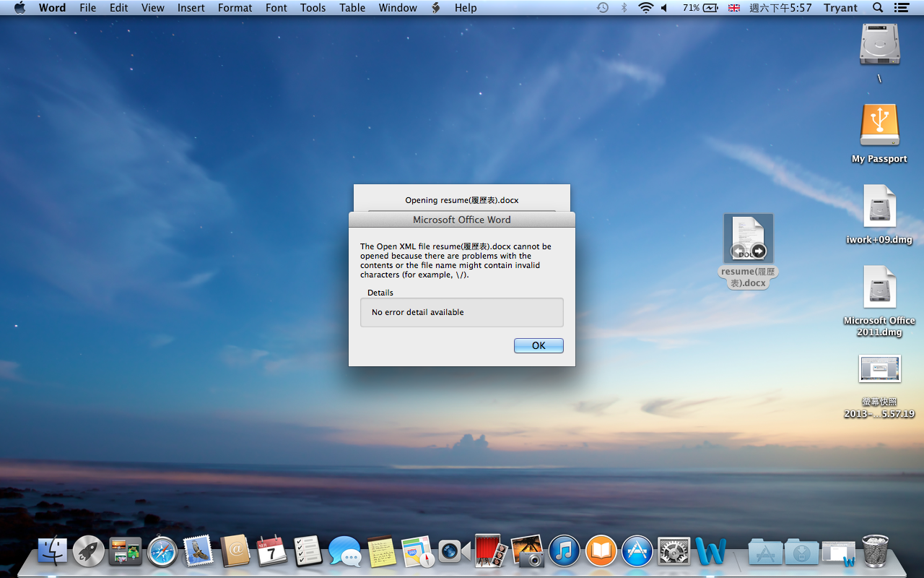Open Maps from the Dock
The width and height of the screenshot is (924, 578).
click(x=418, y=551)
